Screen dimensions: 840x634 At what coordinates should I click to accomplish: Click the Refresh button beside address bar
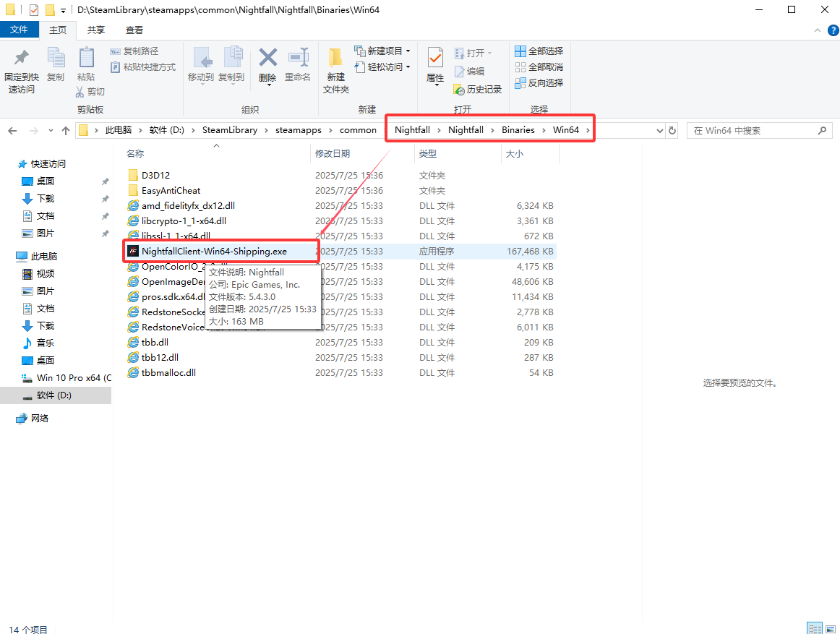[672, 130]
